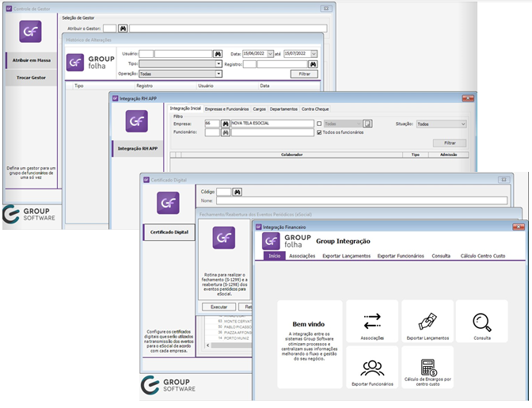Click binoculars search beside Usuário field
The height and width of the screenshot is (408, 532).
[218, 54]
